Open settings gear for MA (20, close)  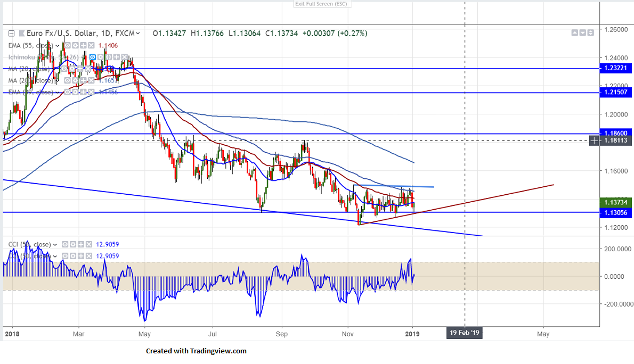pos(72,69)
